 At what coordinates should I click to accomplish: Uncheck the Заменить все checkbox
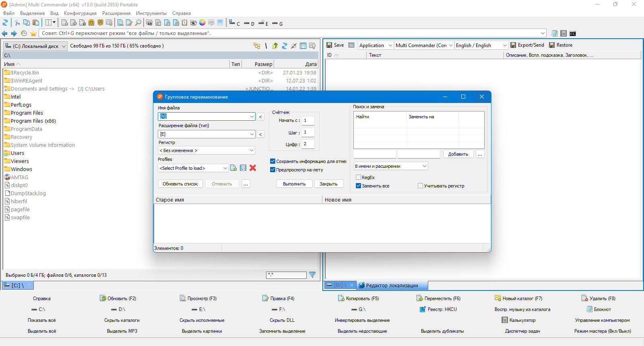(x=358, y=186)
